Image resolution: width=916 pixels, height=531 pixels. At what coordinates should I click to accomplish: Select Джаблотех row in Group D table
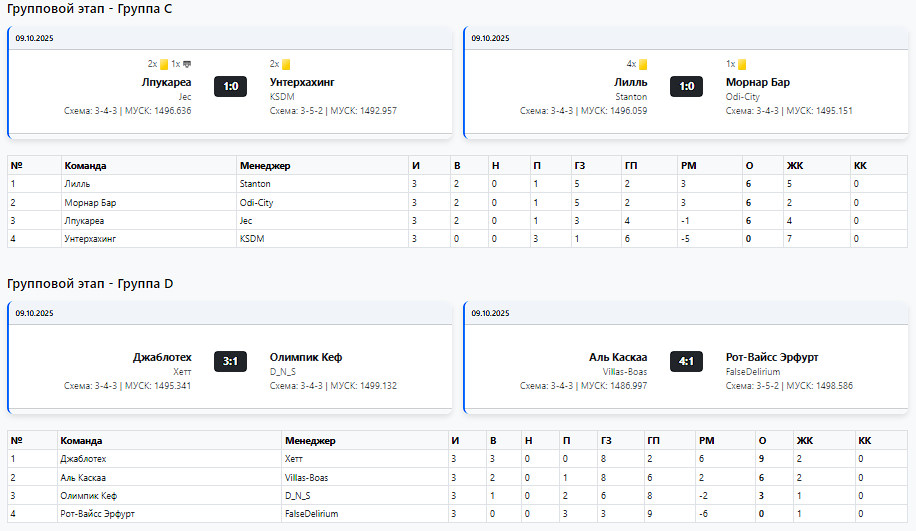[83, 459]
